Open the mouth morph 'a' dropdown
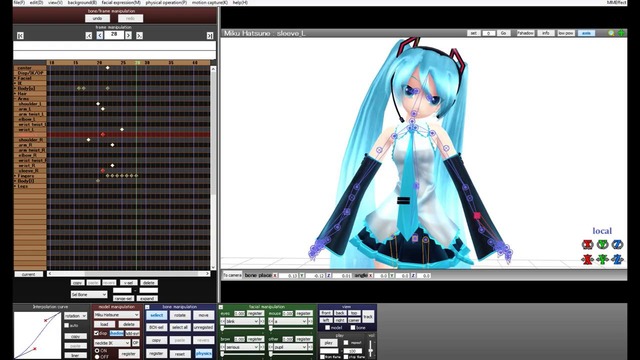Image resolution: width=640 pixels, height=360 pixels. coord(291,321)
